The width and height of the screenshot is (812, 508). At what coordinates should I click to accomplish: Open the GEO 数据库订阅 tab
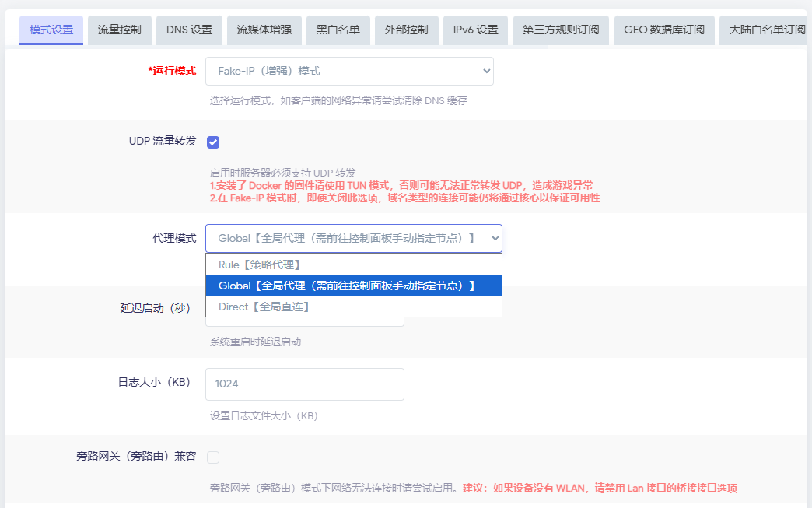[663, 30]
